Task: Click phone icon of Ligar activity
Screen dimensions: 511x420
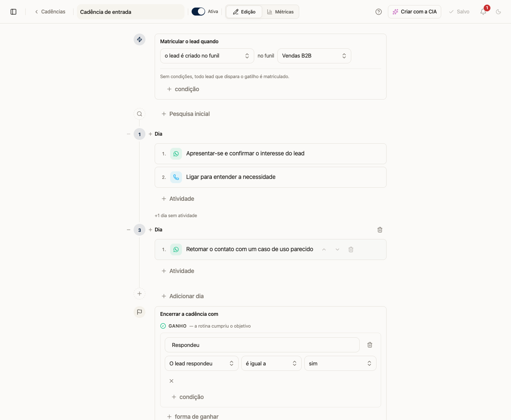Action: 176,177
